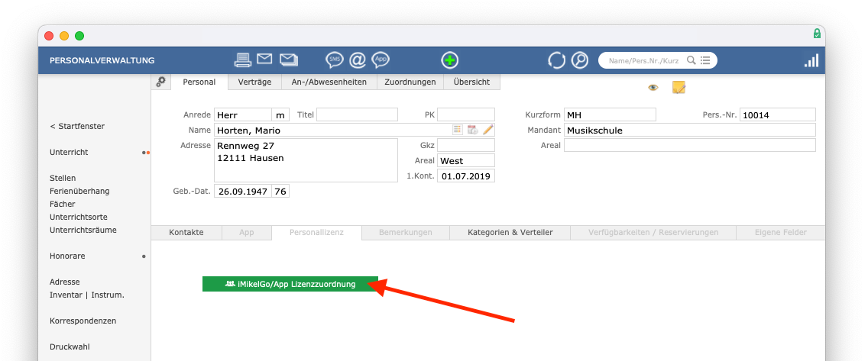This screenshot has height=361, width=868.
Task: Click the Pers.-Nr. field showing 10014
Action: click(778, 115)
